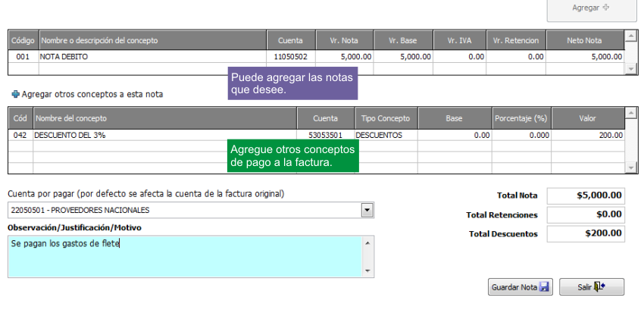Image resolution: width=644 pixels, height=313 pixels.
Task: Click the Porcentaje (%) column header
Action: [521, 118]
